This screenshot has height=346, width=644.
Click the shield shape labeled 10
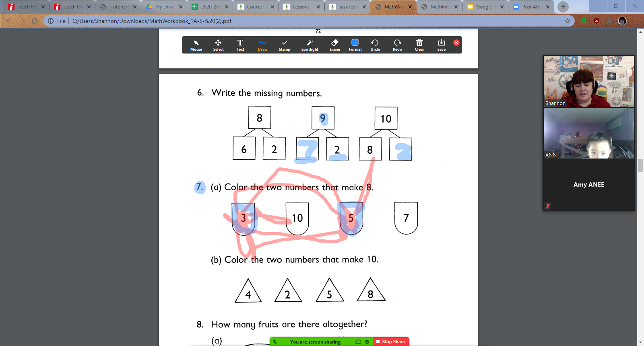[297, 218]
